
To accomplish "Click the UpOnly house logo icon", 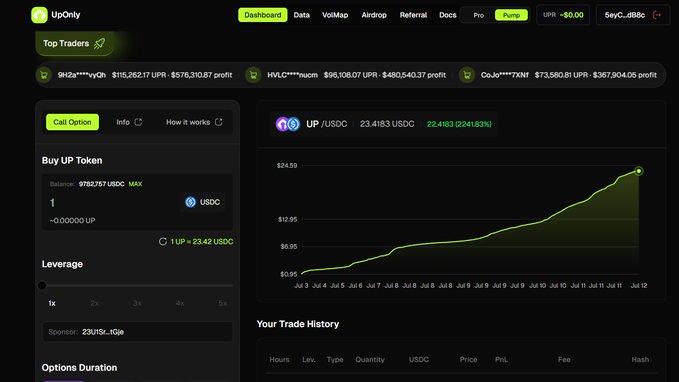I will click(x=39, y=15).
